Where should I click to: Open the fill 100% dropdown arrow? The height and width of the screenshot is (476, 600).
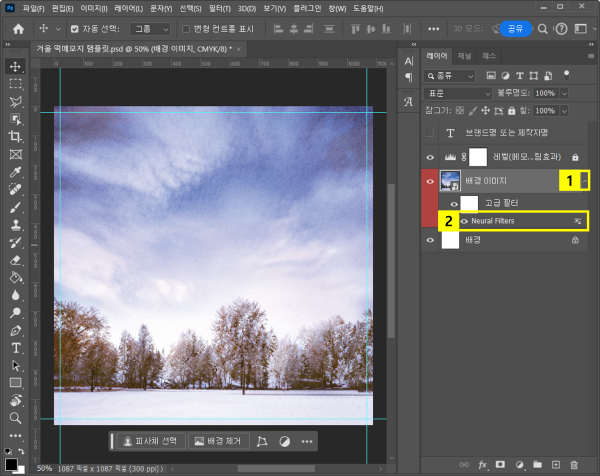click(564, 111)
